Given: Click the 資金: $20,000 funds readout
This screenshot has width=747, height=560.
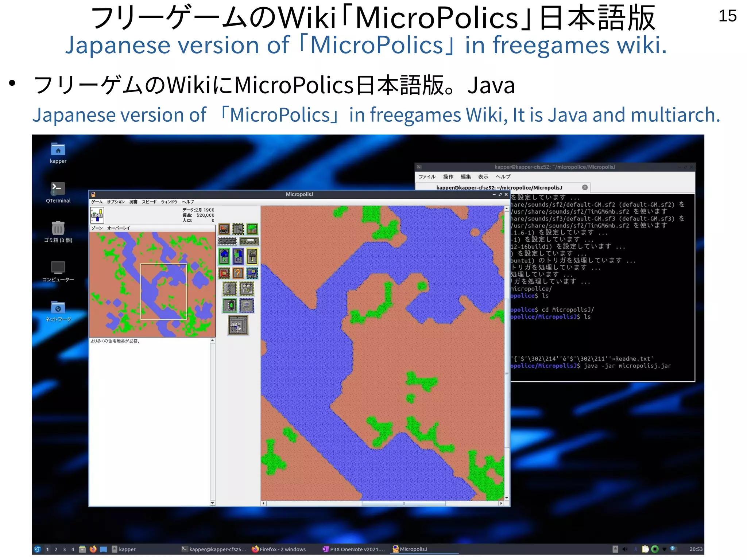Looking at the screenshot, I should click(198, 215).
